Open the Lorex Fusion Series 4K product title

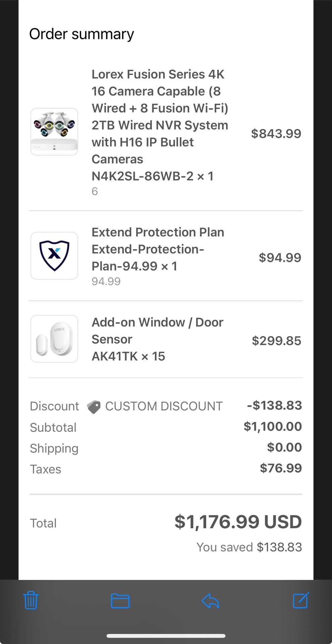click(x=160, y=125)
